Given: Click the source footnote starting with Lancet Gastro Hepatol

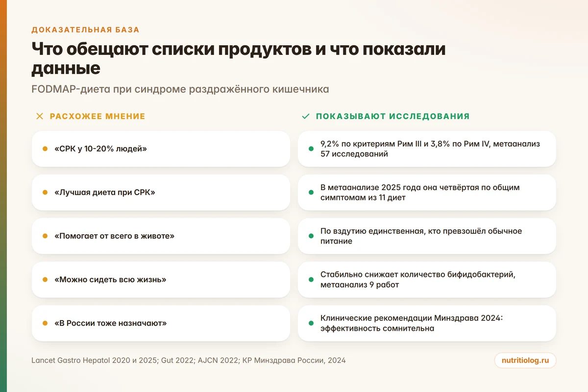Looking at the screenshot, I should point(188,361).
